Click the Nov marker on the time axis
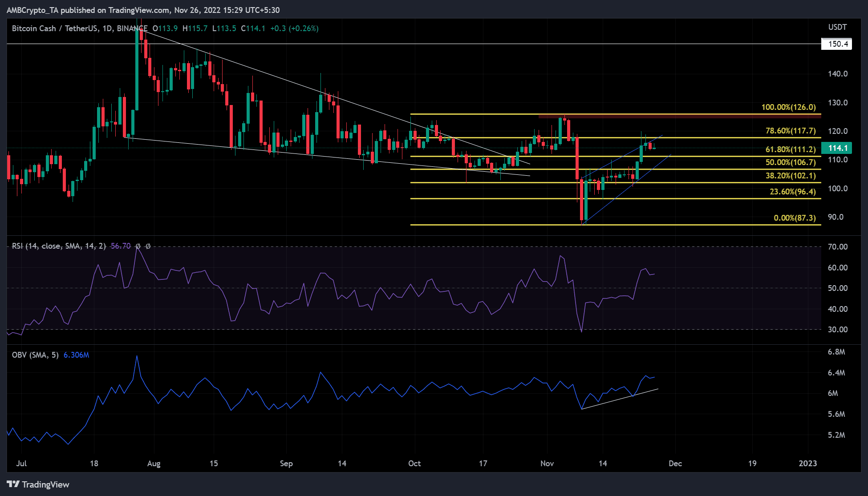 click(547, 464)
